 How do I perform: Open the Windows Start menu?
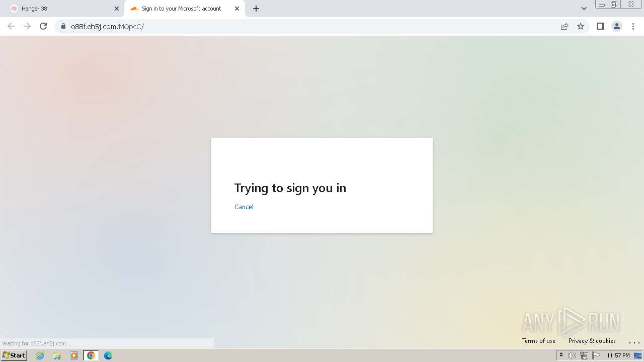pyautogui.click(x=14, y=355)
